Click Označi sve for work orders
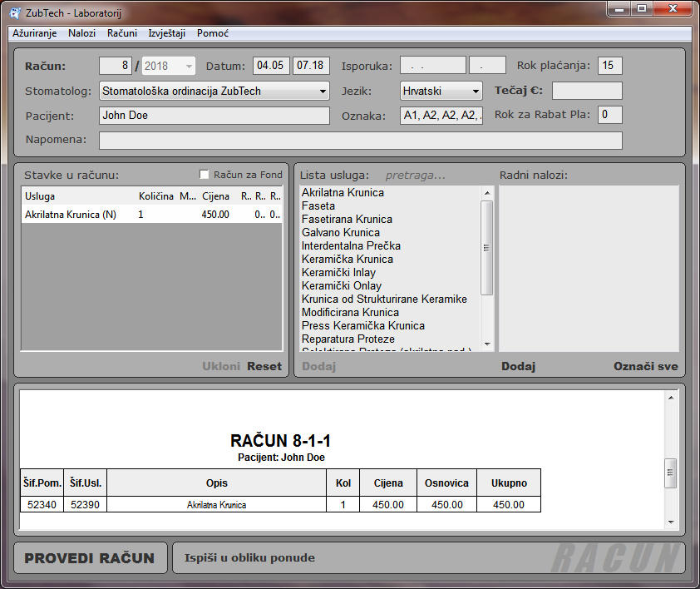Image resolution: width=700 pixels, height=589 pixels. coord(645,367)
